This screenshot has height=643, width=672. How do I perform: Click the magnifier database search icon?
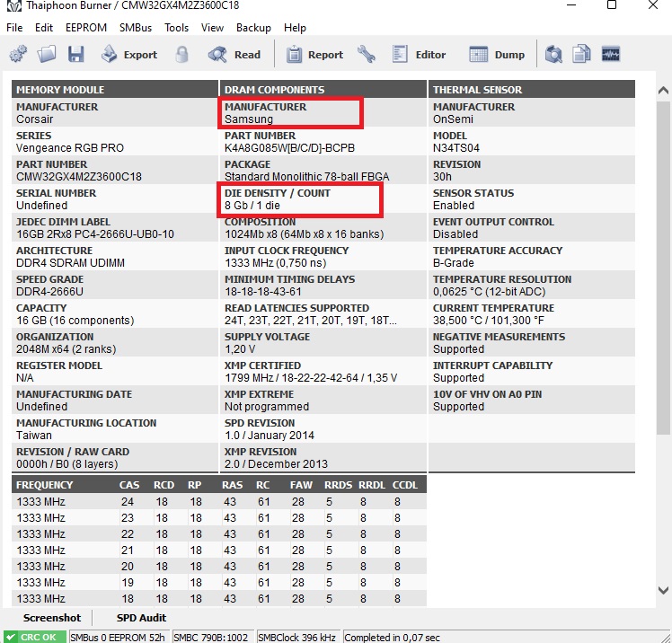tap(553, 55)
